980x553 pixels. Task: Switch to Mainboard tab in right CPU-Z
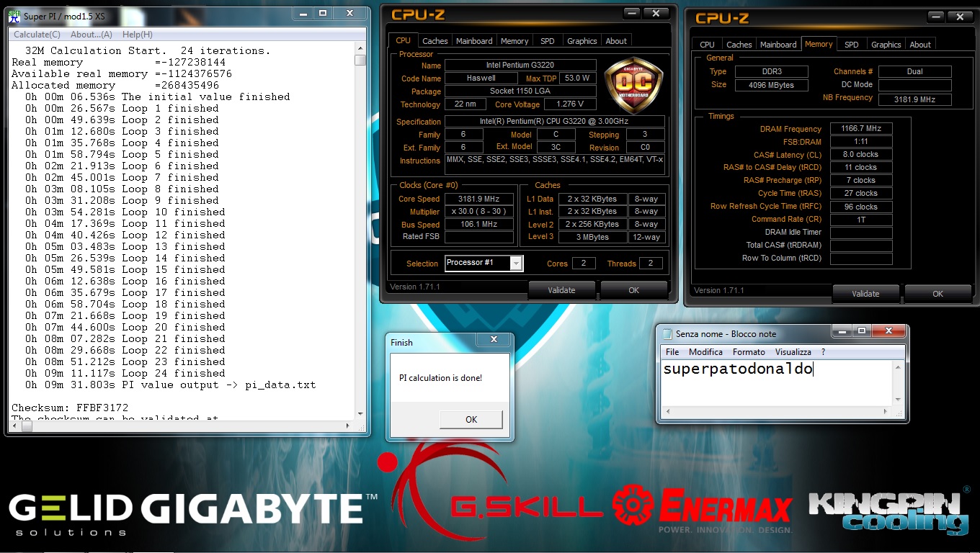point(778,45)
